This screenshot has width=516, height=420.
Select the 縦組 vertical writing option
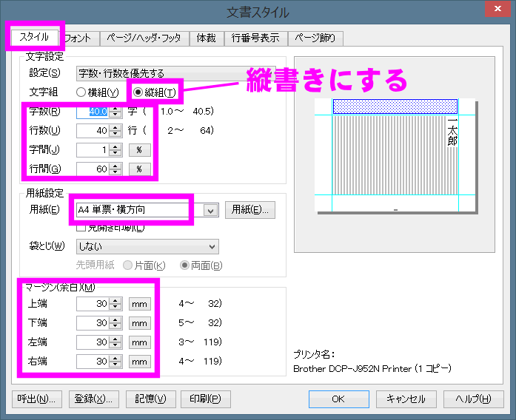138,92
